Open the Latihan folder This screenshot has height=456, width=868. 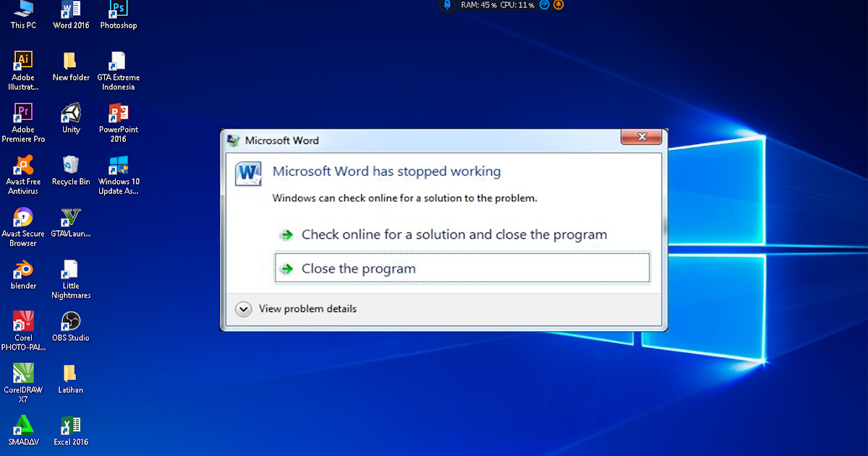click(71, 379)
